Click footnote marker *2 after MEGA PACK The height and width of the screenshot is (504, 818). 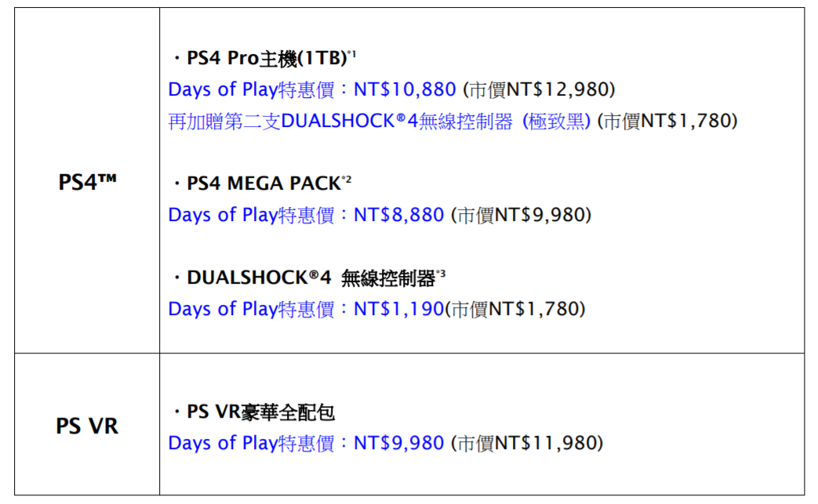pos(347,179)
